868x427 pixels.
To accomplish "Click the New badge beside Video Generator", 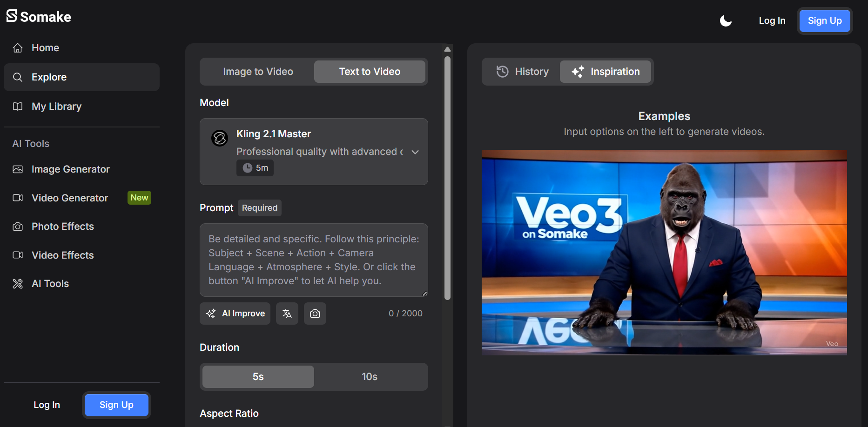I will coord(139,198).
